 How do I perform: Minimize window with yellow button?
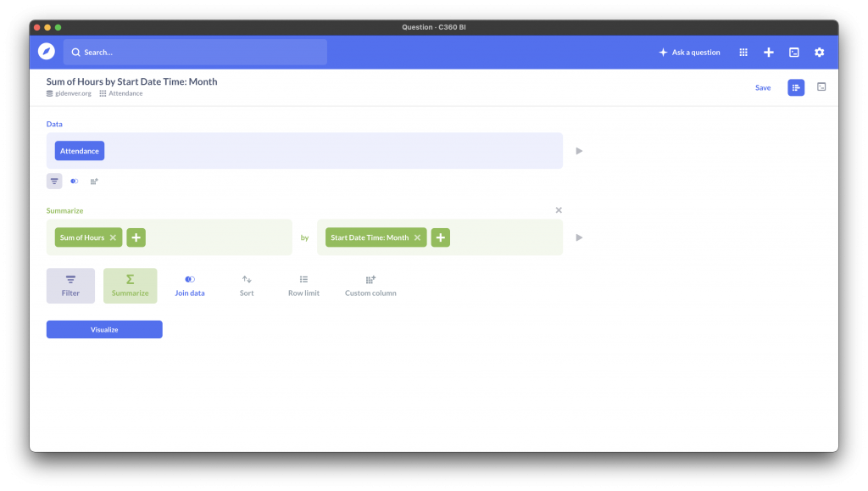tap(47, 27)
